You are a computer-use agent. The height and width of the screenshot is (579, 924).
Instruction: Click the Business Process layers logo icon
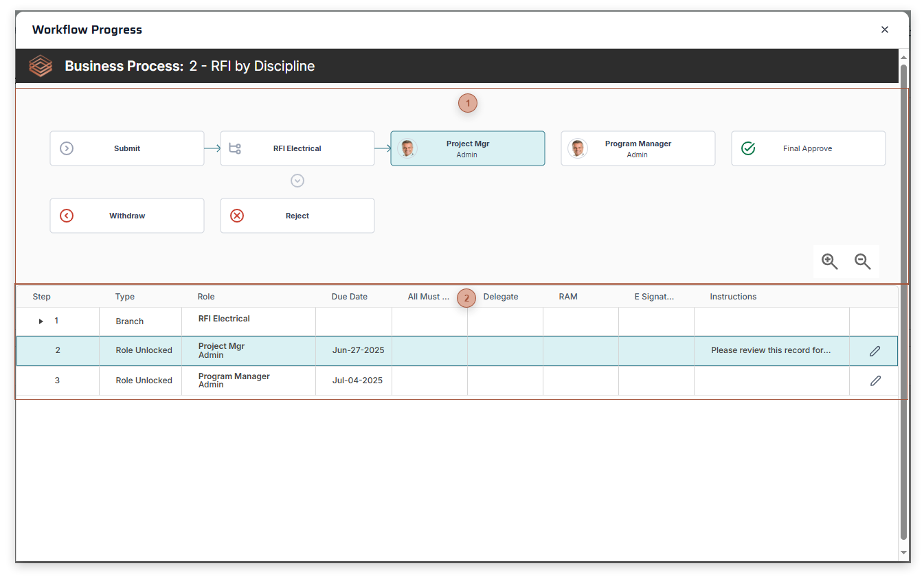coord(41,66)
